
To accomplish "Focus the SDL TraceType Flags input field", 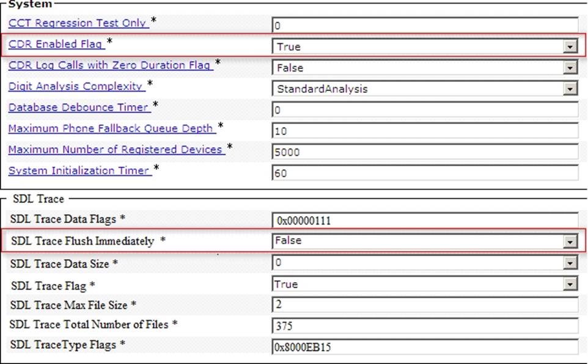I will tap(424, 346).
